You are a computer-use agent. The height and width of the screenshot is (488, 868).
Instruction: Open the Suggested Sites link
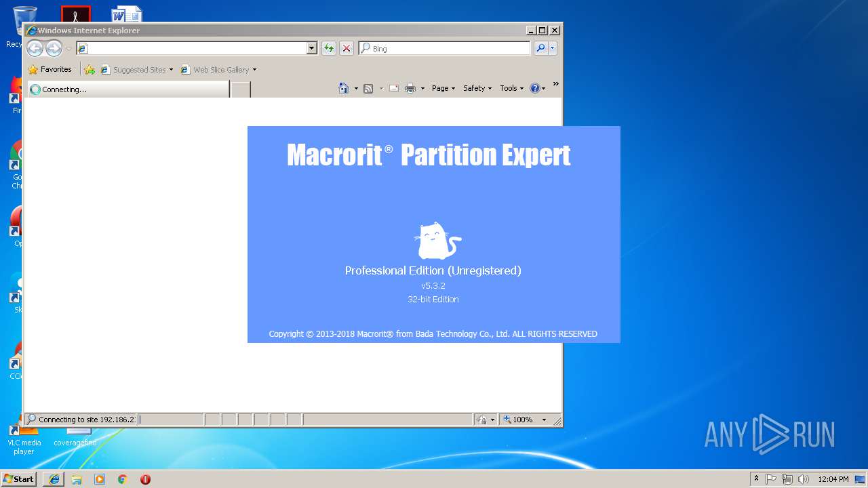click(136, 69)
